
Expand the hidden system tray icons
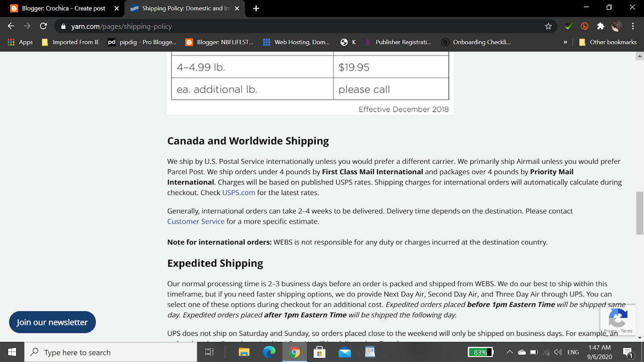510,352
